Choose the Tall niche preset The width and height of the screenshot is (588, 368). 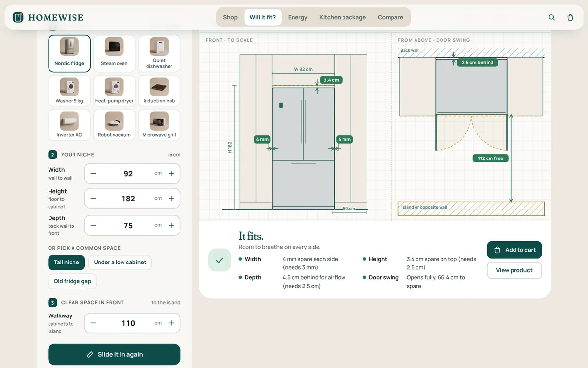pos(67,262)
